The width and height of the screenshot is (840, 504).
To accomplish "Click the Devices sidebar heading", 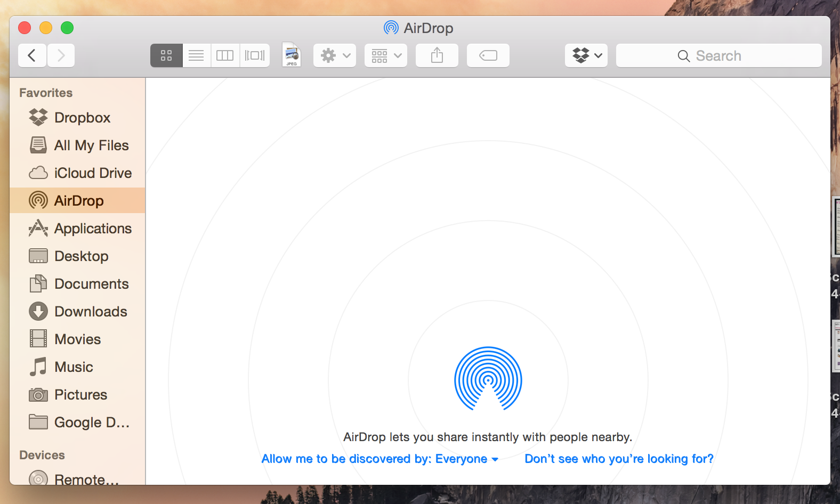I will 42,455.
